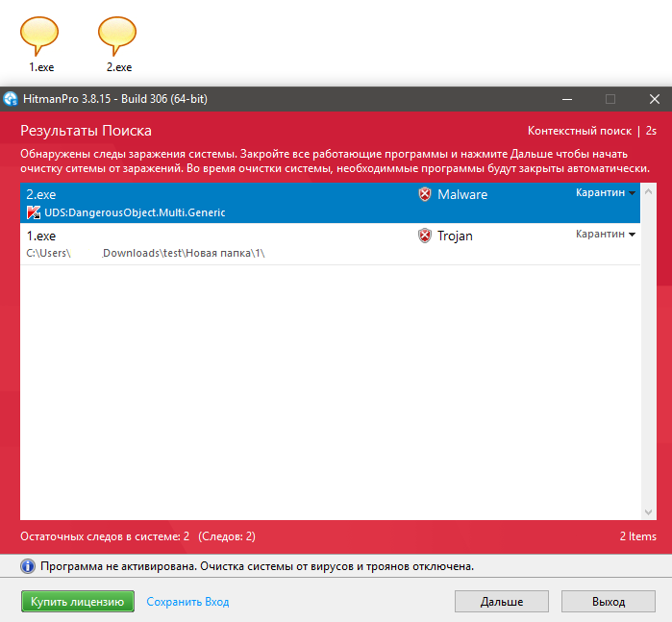This screenshot has height=622, width=672.
Task: Click the blue info icon in activation notice
Action: (28, 566)
